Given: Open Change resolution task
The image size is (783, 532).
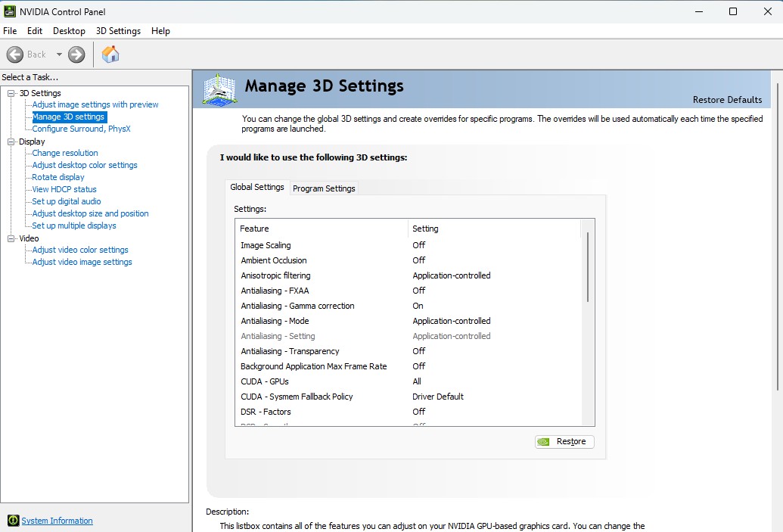Looking at the screenshot, I should pyautogui.click(x=65, y=153).
